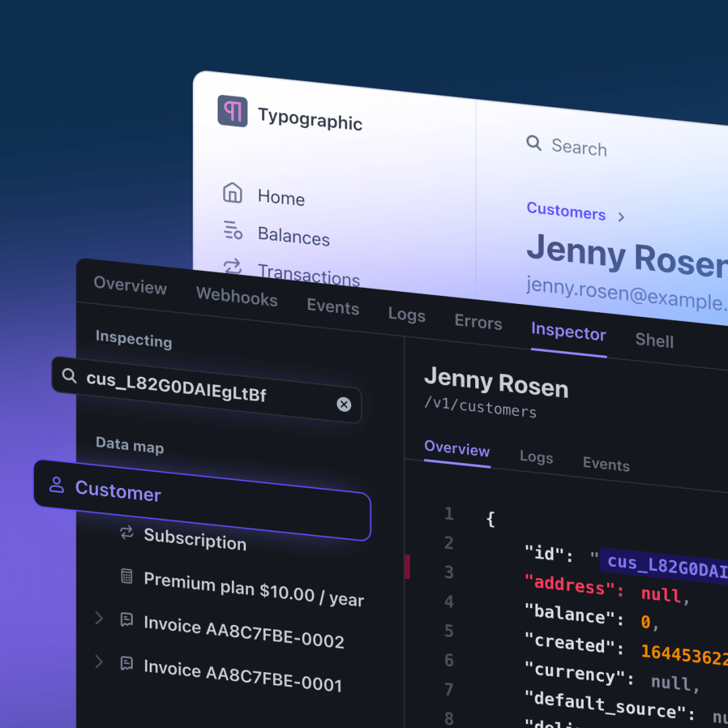Click the Invoice AA8C7FBE-0001 receipt icon
Image resolution: width=728 pixels, height=728 pixels.
tap(127, 663)
